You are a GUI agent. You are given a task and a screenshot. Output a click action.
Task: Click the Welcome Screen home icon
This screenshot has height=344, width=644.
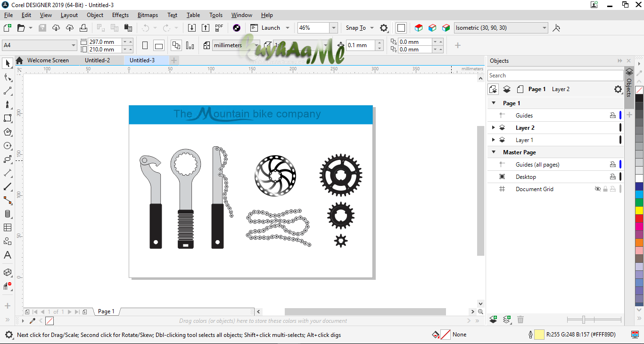click(19, 60)
